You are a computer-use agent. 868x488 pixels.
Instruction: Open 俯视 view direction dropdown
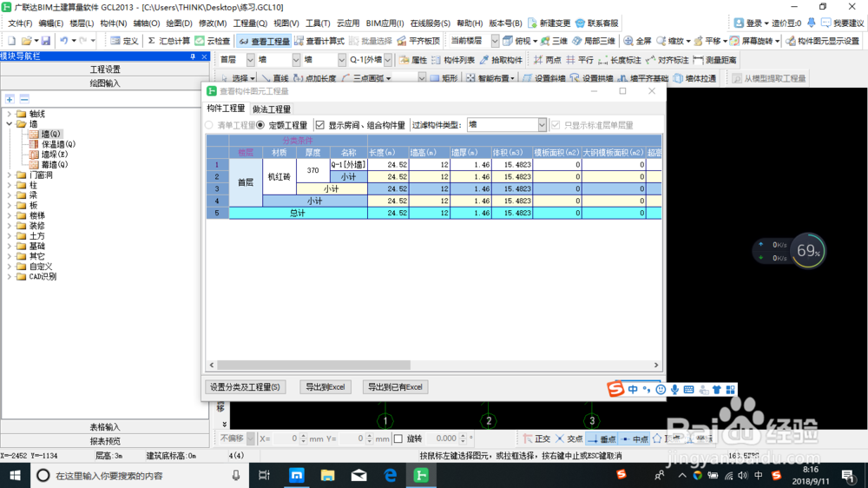click(535, 41)
